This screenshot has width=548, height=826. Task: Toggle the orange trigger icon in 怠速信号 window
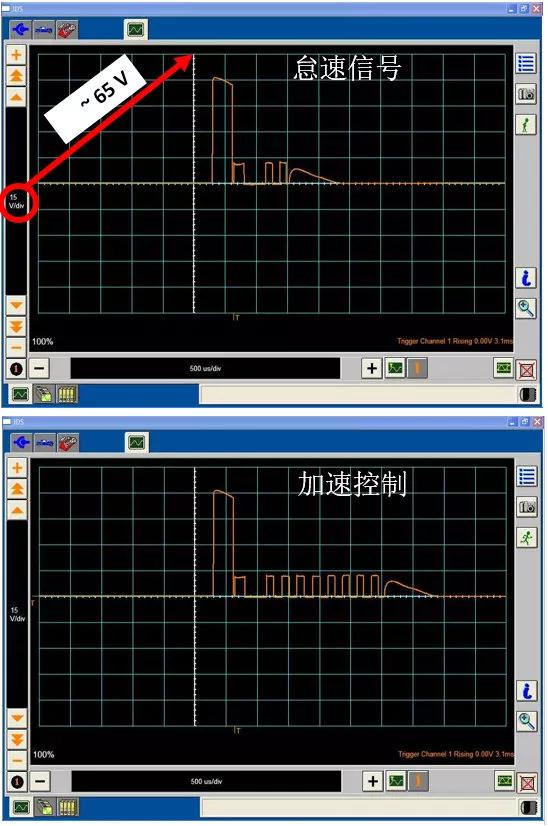coord(418,368)
